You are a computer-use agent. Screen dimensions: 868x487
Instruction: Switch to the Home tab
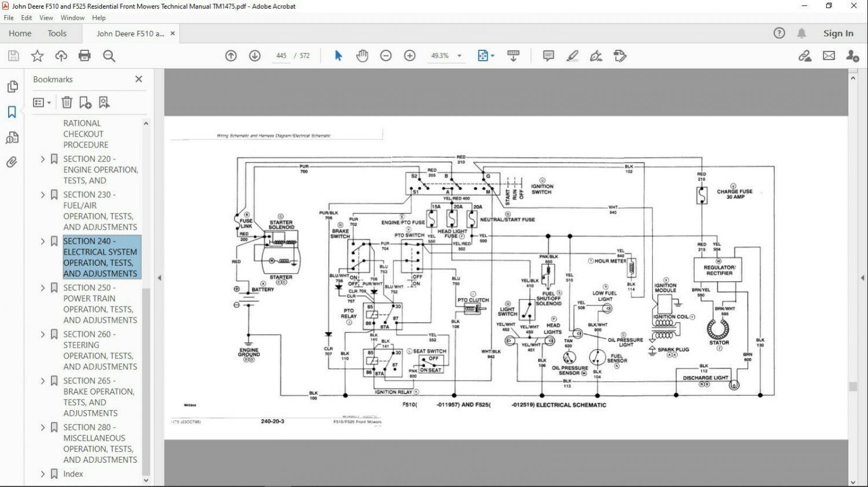click(20, 33)
